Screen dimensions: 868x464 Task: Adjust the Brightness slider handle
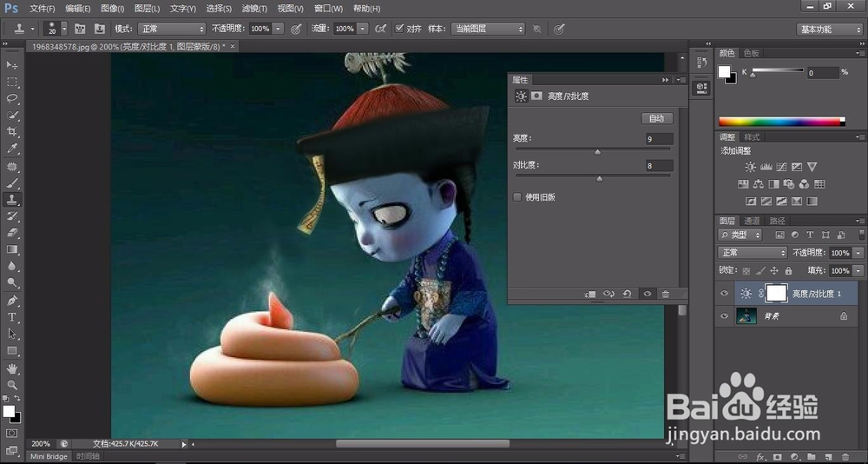coord(597,151)
